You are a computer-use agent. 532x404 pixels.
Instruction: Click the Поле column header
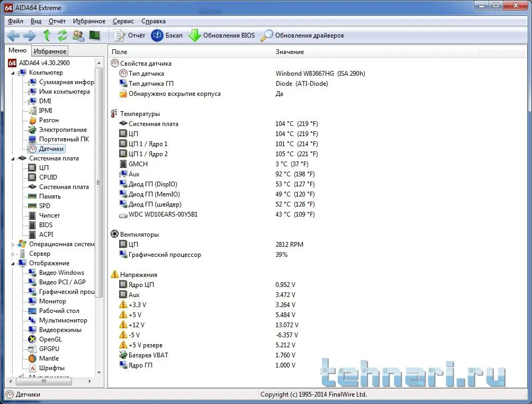coord(190,51)
